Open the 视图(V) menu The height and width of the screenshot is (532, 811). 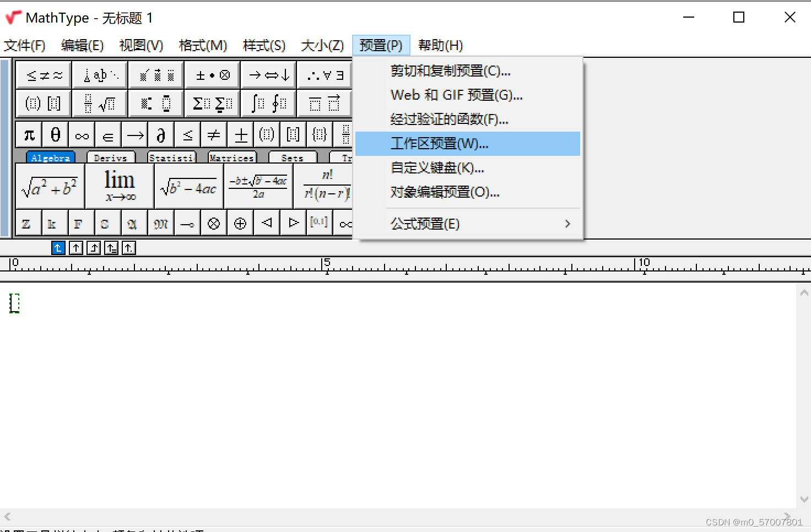pyautogui.click(x=142, y=45)
